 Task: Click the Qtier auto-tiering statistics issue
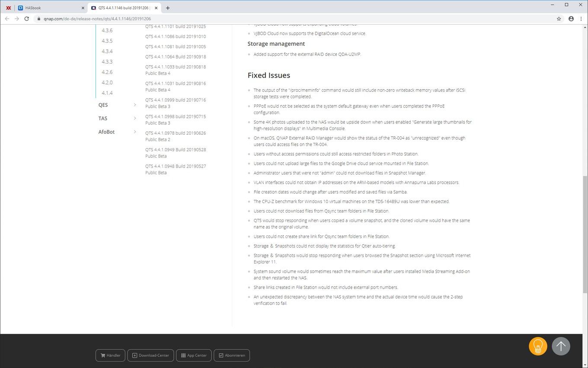pyautogui.click(x=324, y=246)
